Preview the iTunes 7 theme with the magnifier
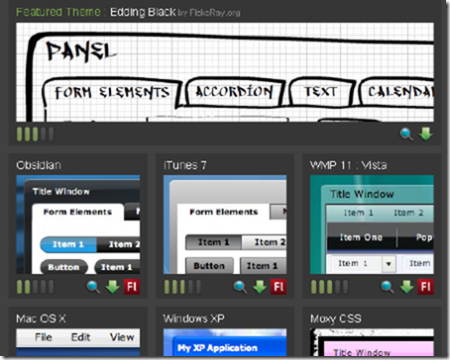Viewport: 450px width, 360px height. pos(240,287)
